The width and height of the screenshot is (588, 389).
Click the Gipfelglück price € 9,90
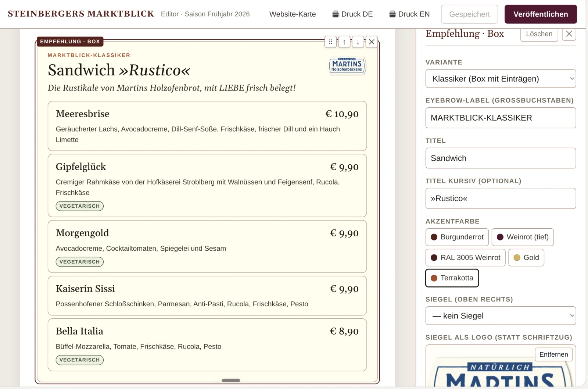(344, 167)
